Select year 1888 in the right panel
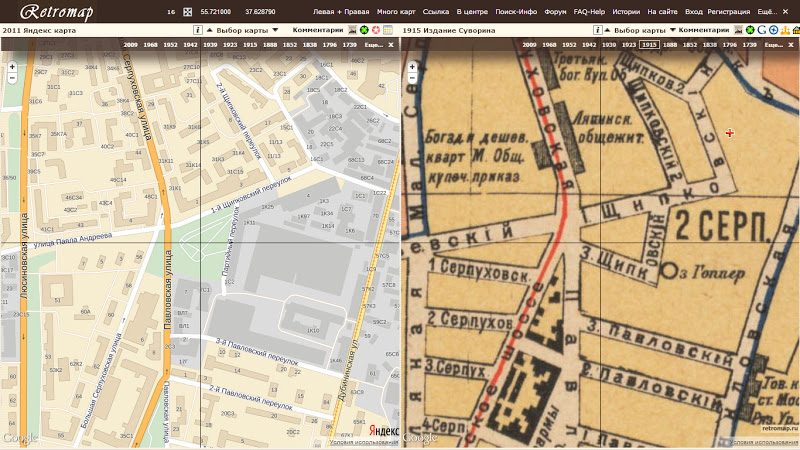The width and height of the screenshot is (800, 450). pos(669,45)
